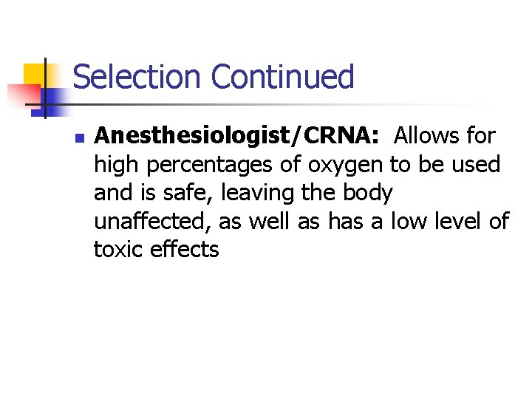Click the bold word "Anesthesiologist"

[x=192, y=137]
